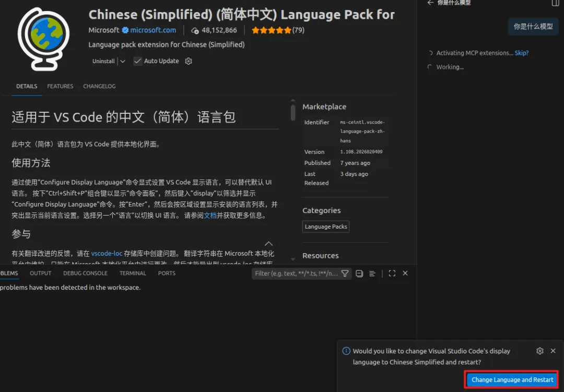Click the 你是什么模型 chat message bubble
The image size is (564, 392).
533,27
